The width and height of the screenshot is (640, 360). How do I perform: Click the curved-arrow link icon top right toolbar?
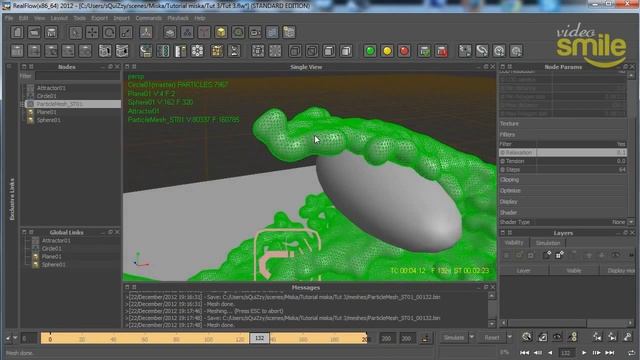click(x=482, y=51)
